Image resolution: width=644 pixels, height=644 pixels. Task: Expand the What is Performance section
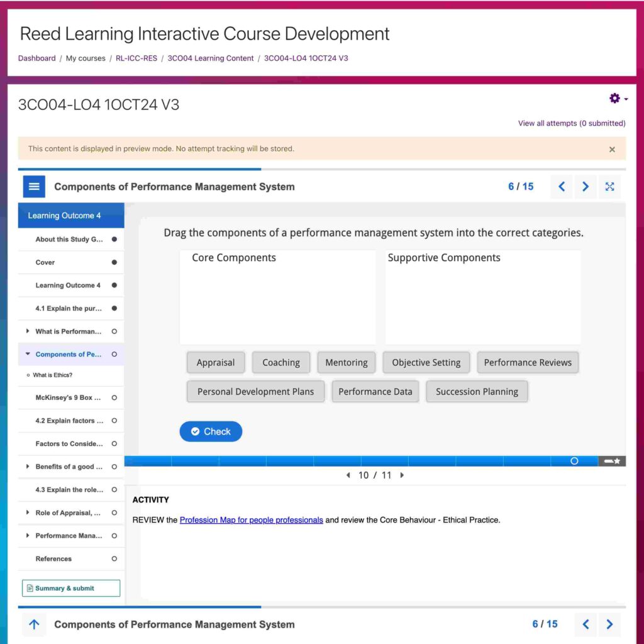click(x=28, y=331)
